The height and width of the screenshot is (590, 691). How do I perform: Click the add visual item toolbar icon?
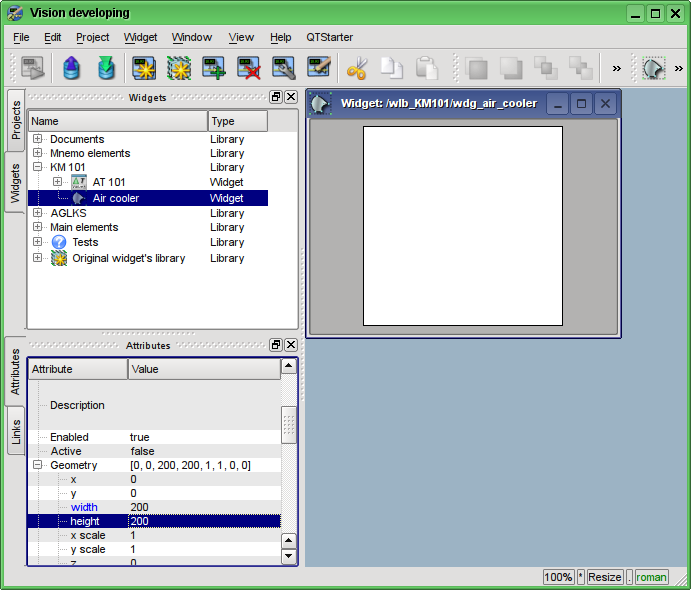click(x=213, y=68)
